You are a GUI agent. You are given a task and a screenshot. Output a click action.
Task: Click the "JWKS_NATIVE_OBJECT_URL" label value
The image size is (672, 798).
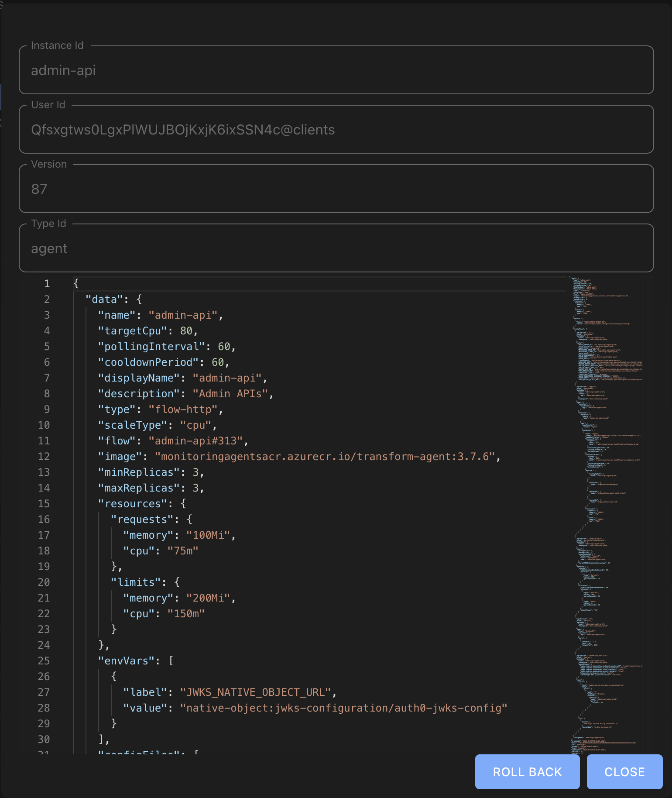[x=255, y=692]
